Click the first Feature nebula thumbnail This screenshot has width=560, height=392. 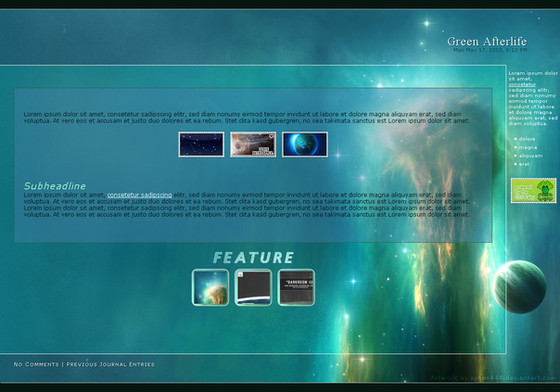pos(210,287)
